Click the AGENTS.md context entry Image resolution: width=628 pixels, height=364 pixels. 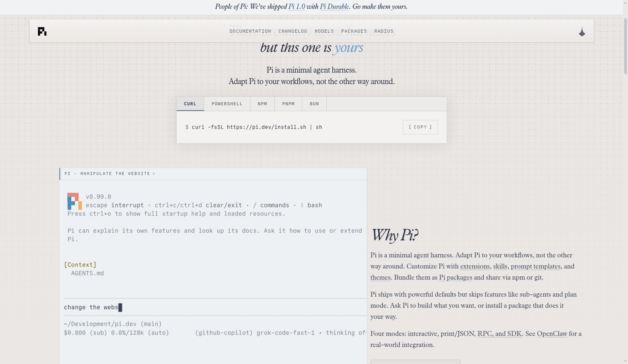pos(87,273)
